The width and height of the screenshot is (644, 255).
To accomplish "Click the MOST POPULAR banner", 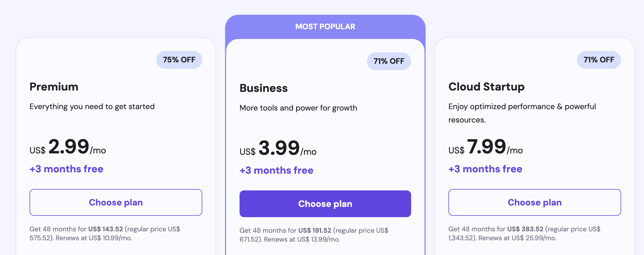I will click(x=325, y=26).
